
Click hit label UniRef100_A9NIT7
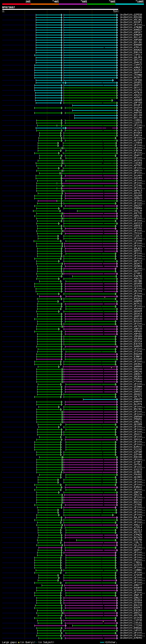(131, 585)
